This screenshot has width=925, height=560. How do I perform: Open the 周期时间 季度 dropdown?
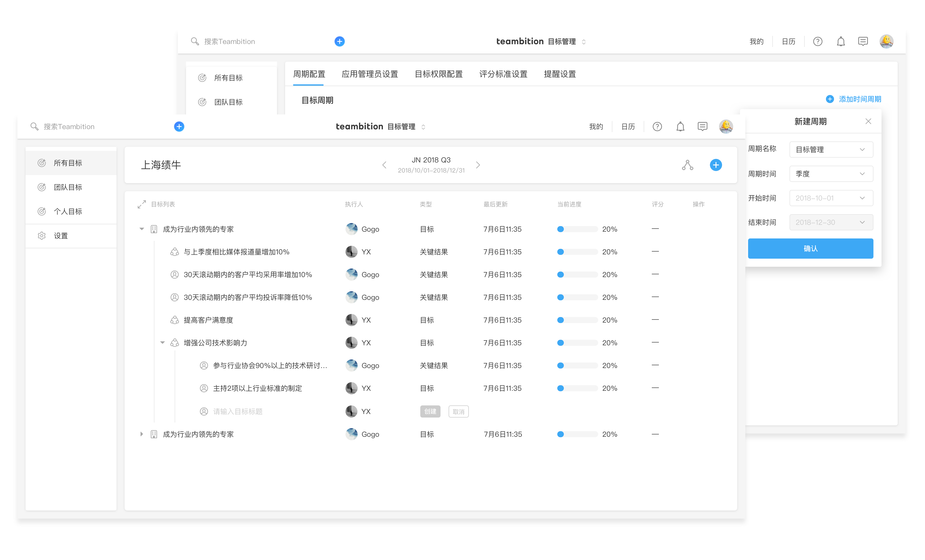point(831,174)
